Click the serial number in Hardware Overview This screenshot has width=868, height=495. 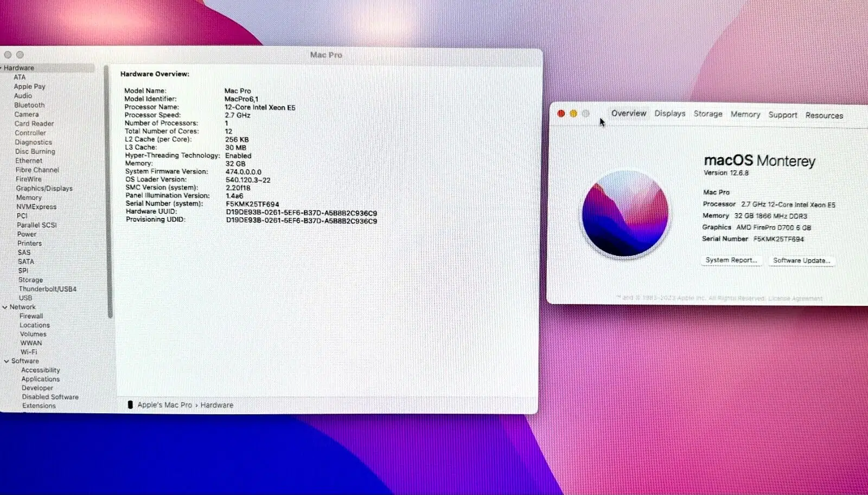[x=252, y=204]
